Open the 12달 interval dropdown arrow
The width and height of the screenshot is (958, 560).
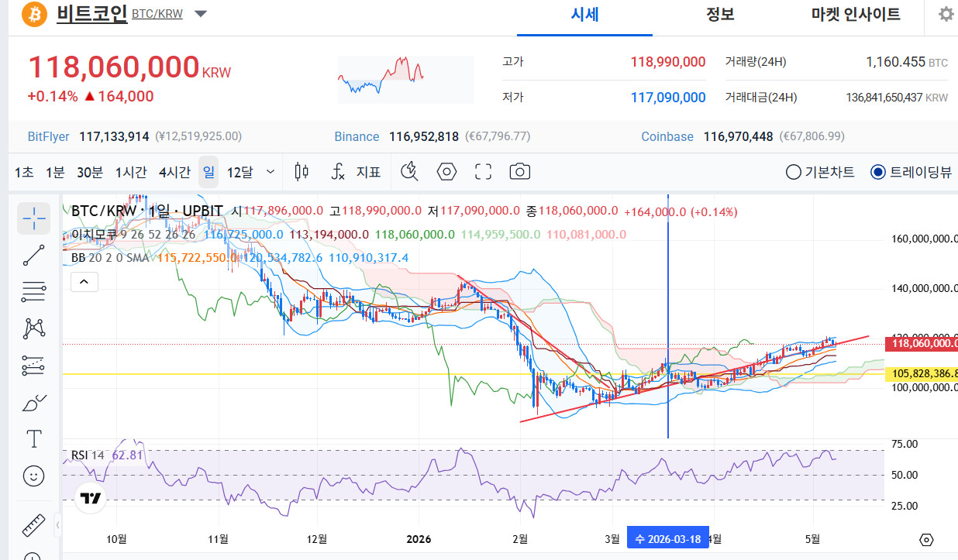[270, 172]
